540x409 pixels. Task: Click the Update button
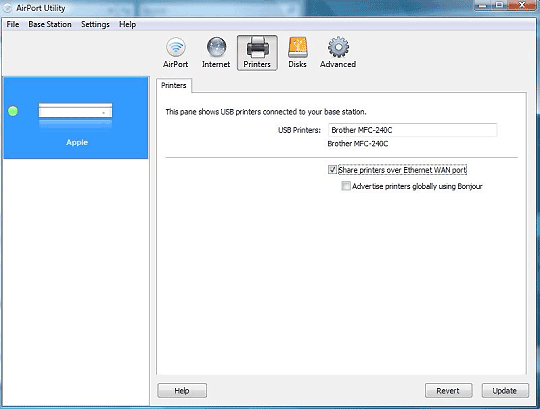click(x=505, y=390)
